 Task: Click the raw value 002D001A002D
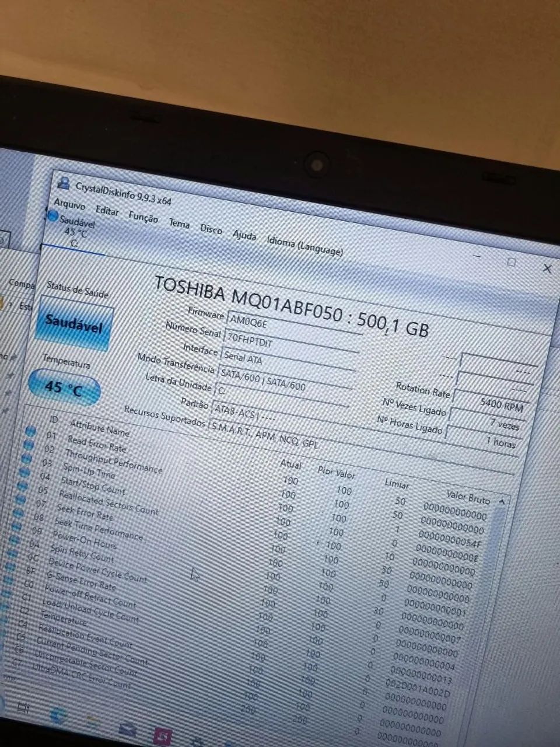[x=418, y=688]
